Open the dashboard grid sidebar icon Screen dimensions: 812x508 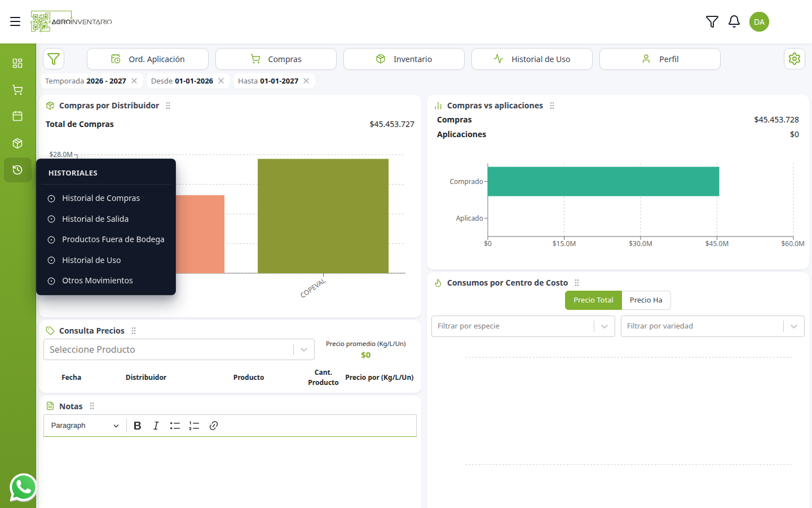[17, 63]
